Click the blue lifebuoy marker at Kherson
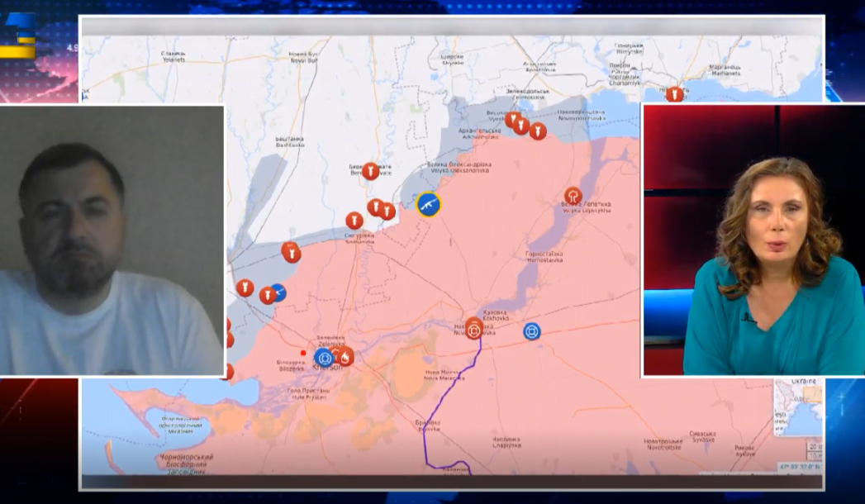The image size is (865, 504). [323, 357]
